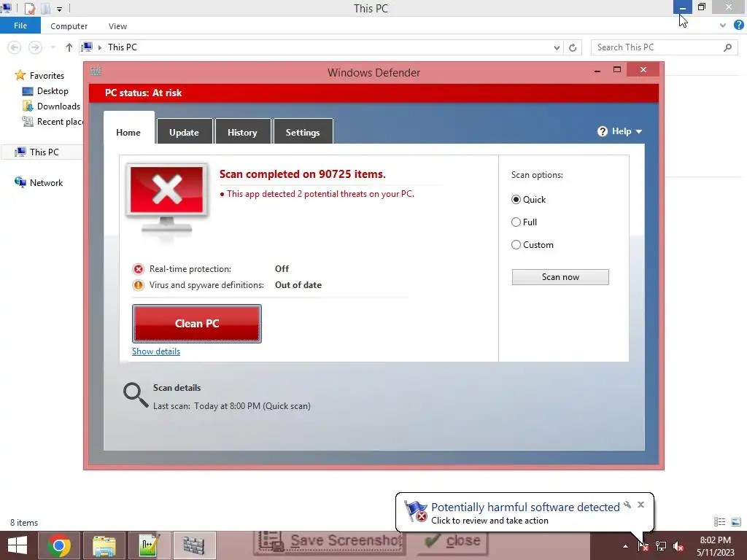747x560 pixels.
Task: Switch to details view icon
Action: 720,522
